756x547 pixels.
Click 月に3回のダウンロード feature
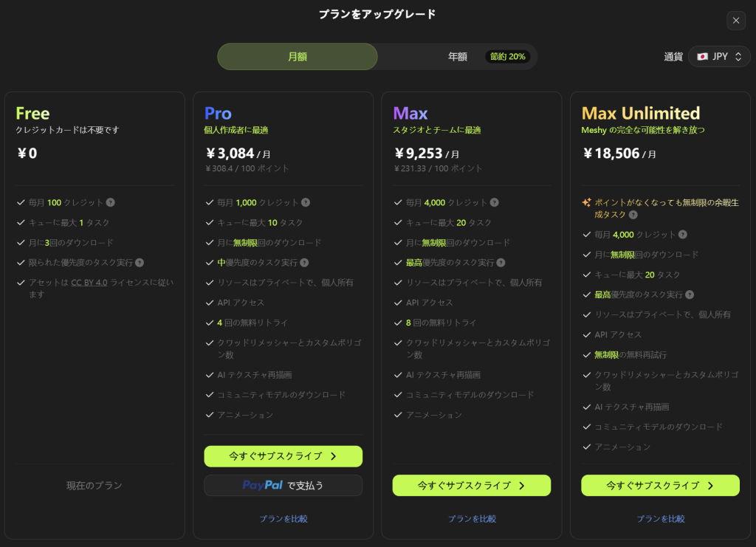click(71, 242)
